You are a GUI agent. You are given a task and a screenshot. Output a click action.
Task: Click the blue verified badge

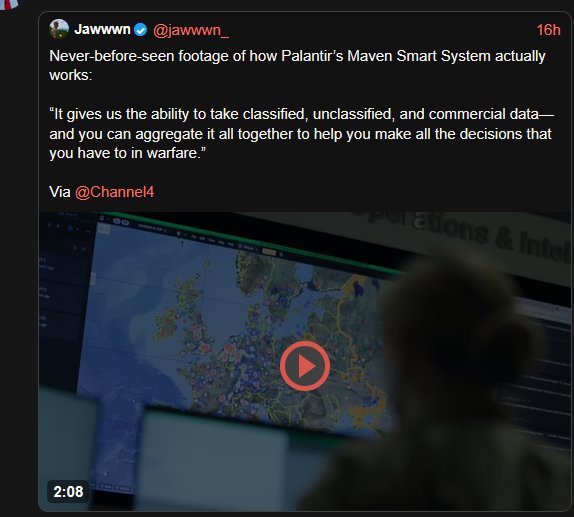point(141,30)
